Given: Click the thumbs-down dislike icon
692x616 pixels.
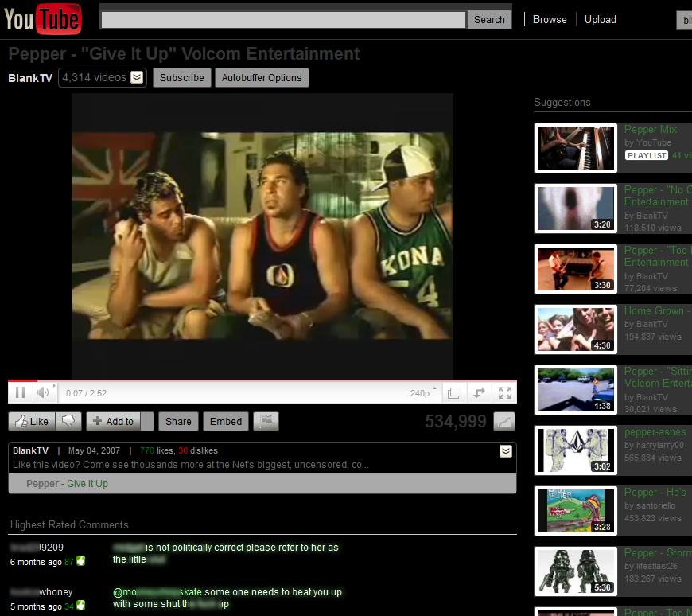Looking at the screenshot, I should point(68,422).
